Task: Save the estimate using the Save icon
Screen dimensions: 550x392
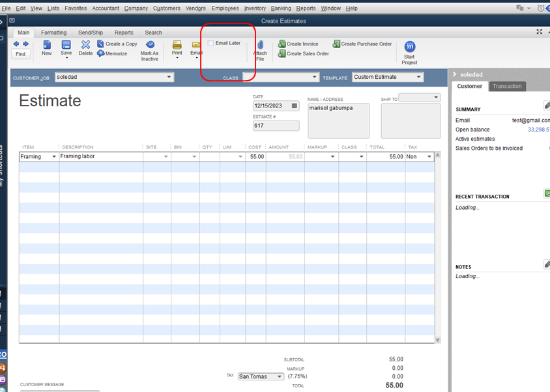Action: coord(66,44)
